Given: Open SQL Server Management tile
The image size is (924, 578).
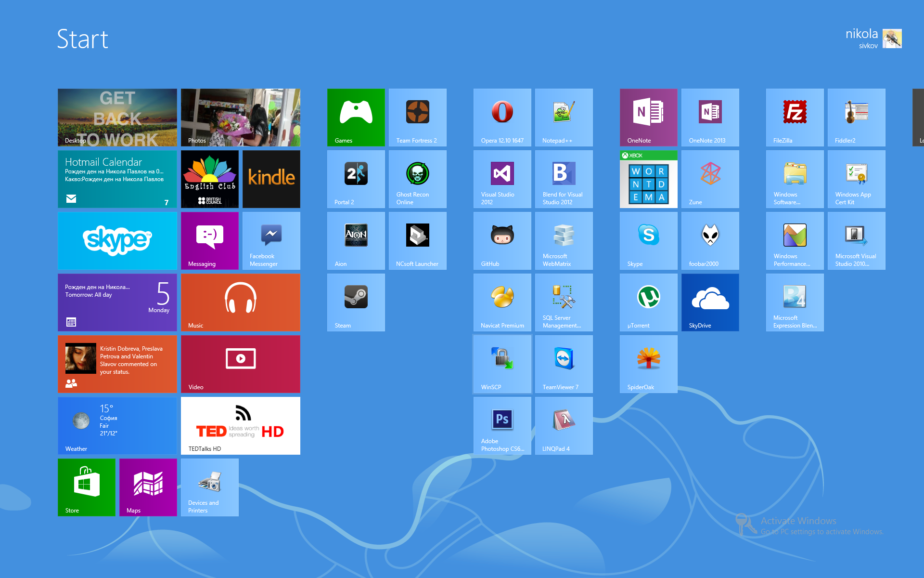Looking at the screenshot, I should pos(564,302).
